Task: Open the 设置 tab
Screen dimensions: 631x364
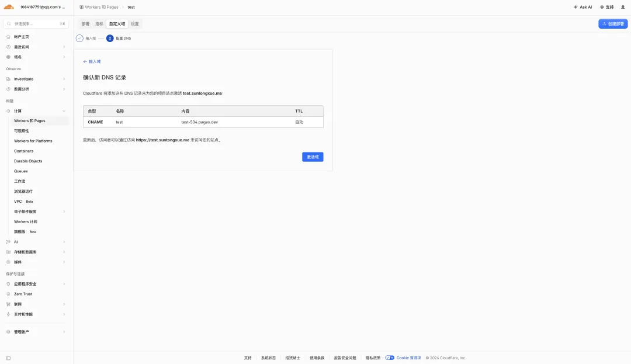Action: click(x=135, y=24)
